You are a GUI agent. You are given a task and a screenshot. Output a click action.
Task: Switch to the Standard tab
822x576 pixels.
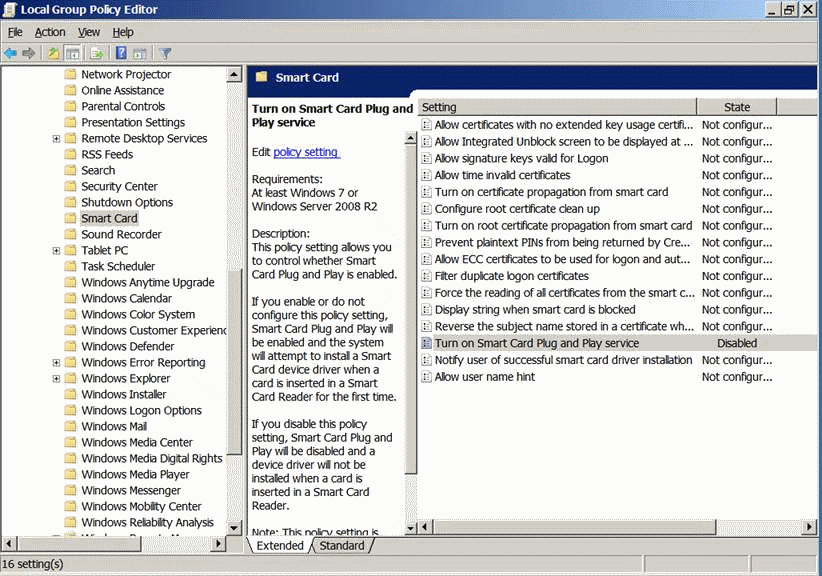pyautogui.click(x=342, y=546)
